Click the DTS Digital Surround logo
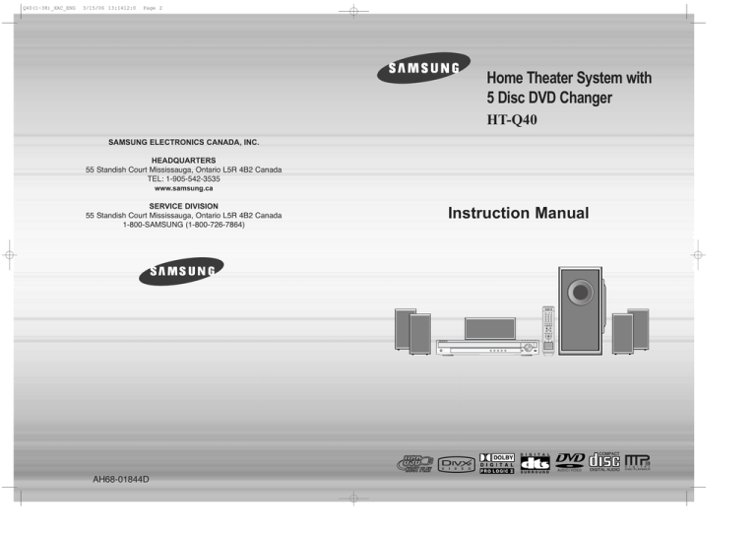Viewport: 756px width, 535px height. tap(535, 464)
